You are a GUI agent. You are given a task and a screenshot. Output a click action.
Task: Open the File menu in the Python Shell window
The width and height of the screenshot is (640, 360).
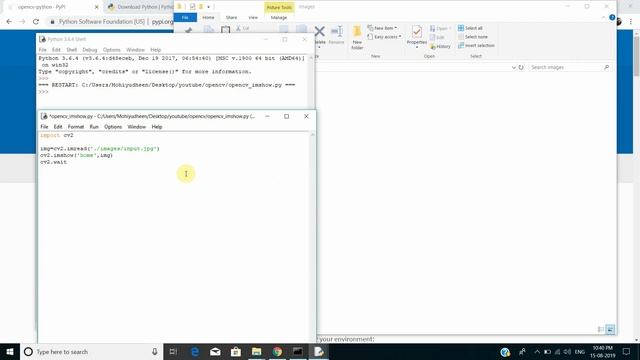coord(42,50)
